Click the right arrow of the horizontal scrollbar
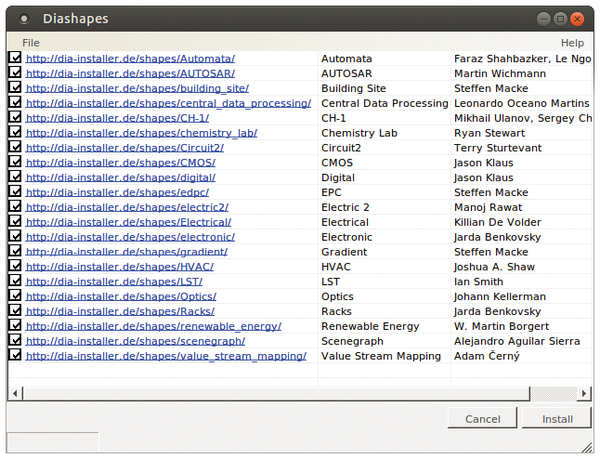Image resolution: width=600 pixels, height=459 pixels. click(x=584, y=393)
